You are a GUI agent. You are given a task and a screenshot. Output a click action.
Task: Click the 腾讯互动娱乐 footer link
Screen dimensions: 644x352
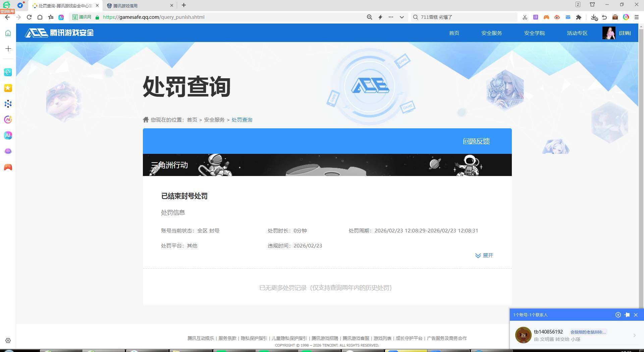tap(201, 338)
